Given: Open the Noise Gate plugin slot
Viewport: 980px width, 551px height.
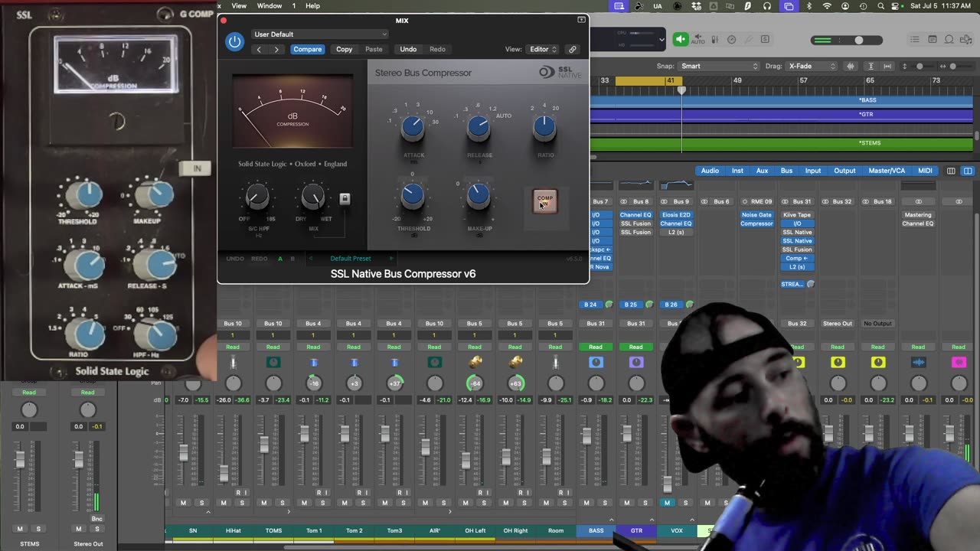Looking at the screenshot, I should point(756,215).
